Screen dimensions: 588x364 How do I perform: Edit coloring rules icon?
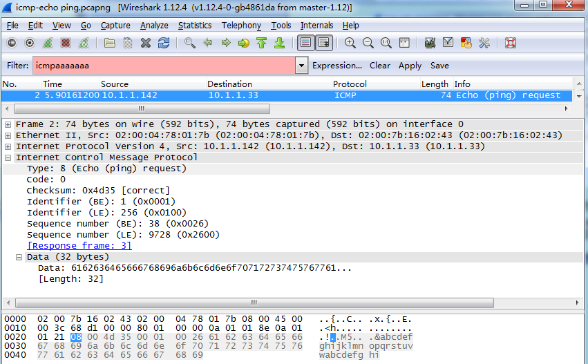pos(466,43)
